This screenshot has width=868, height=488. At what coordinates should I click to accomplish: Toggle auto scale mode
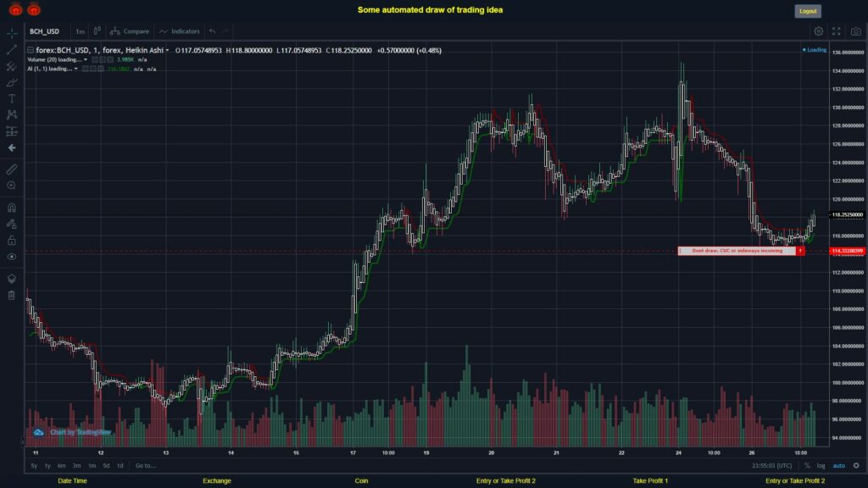point(839,466)
